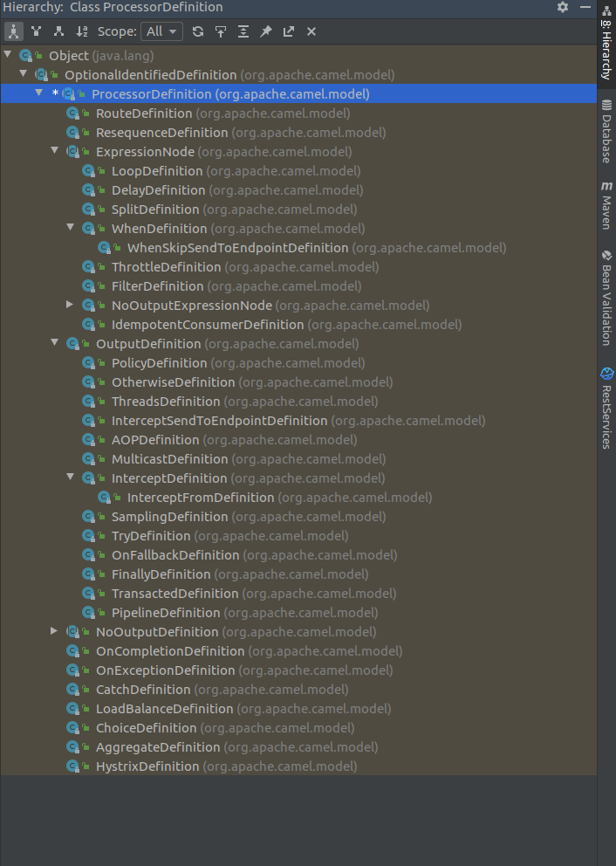This screenshot has width=616, height=866.
Task: Collapse the InterceptDefinition node
Action: pos(70,477)
